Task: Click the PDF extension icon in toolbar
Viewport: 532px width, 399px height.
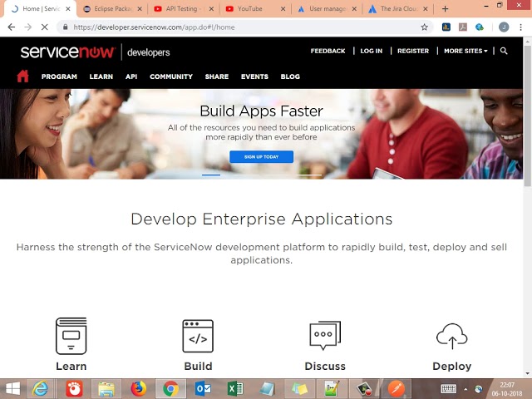Action: [x=463, y=27]
